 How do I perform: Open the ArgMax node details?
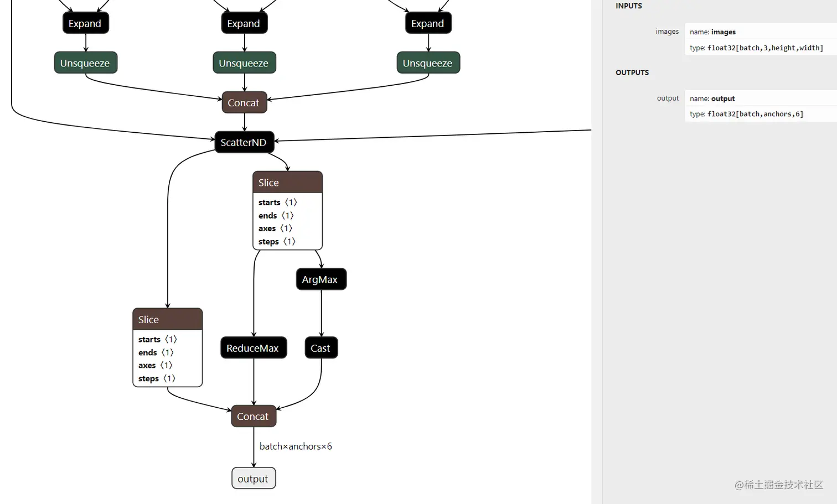[x=321, y=279]
